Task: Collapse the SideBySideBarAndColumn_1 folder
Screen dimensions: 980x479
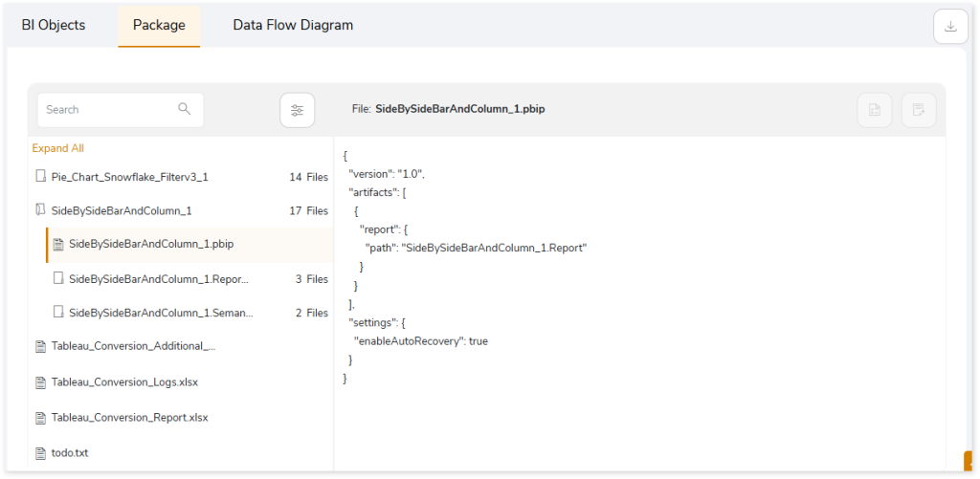Action: tap(181, 211)
